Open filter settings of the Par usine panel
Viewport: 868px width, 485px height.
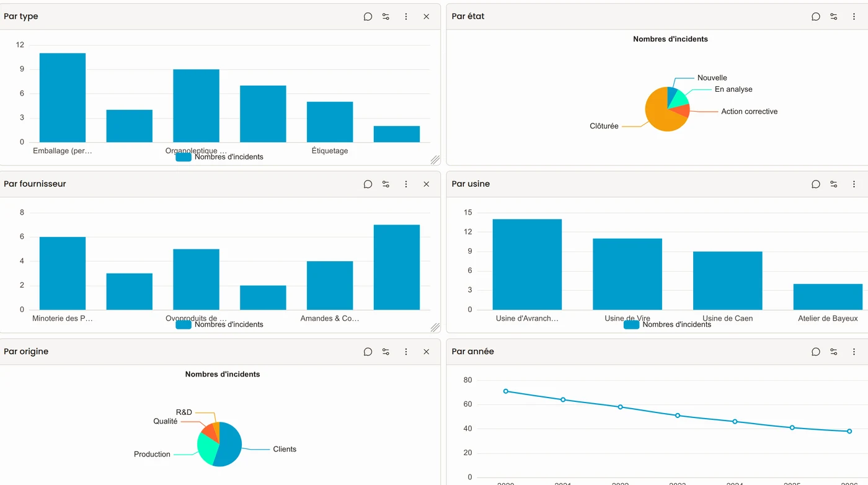[x=834, y=184]
